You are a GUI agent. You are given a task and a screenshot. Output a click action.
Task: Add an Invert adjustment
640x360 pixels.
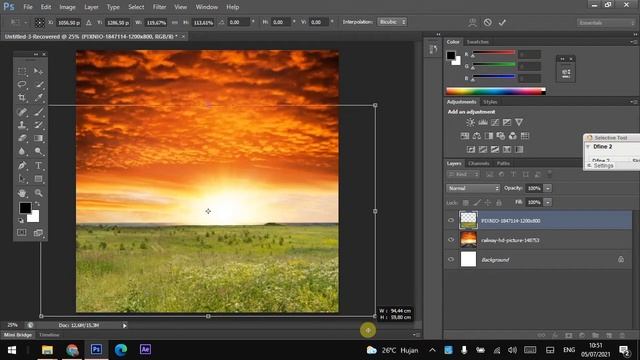(x=471, y=149)
